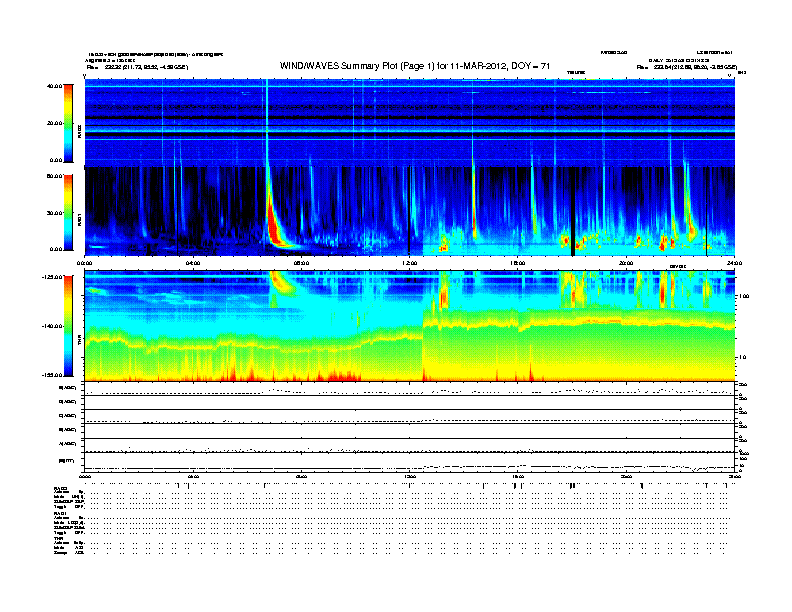The height and width of the screenshot is (612, 792).
Task: Click the vertical RAD1 axis label
Action: [x=79, y=219]
